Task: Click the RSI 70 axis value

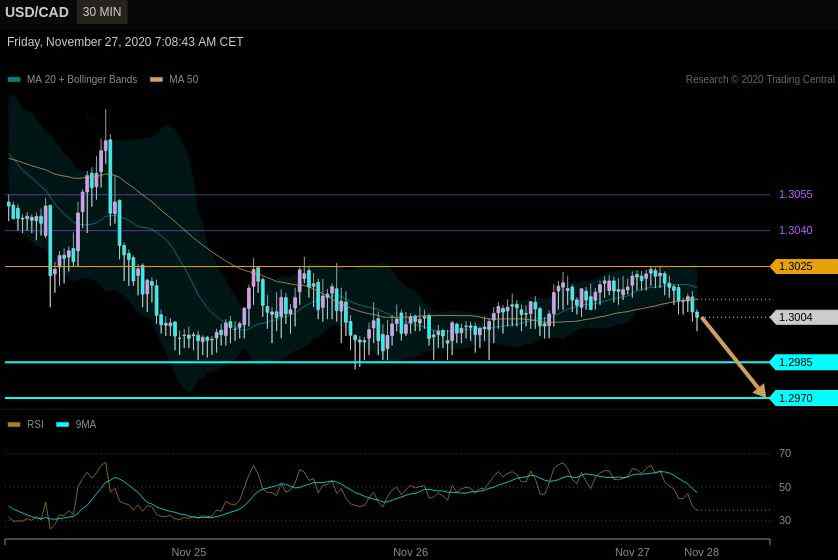Action: click(x=785, y=454)
